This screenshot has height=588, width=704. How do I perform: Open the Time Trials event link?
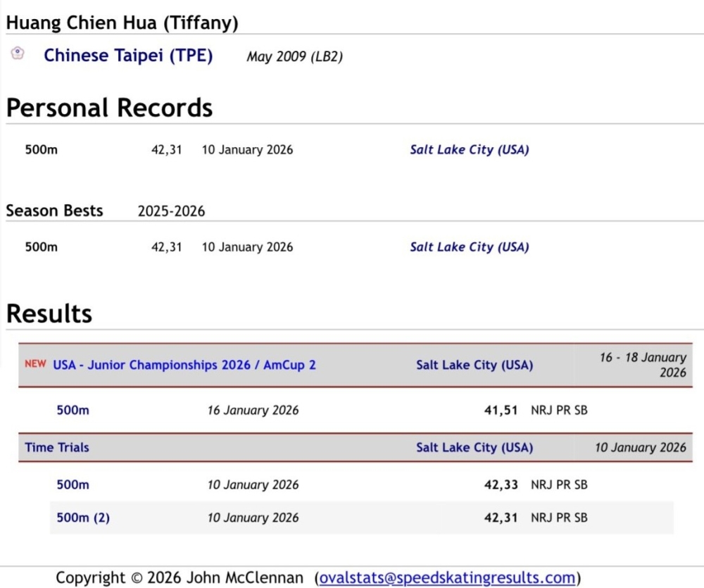pos(57,447)
